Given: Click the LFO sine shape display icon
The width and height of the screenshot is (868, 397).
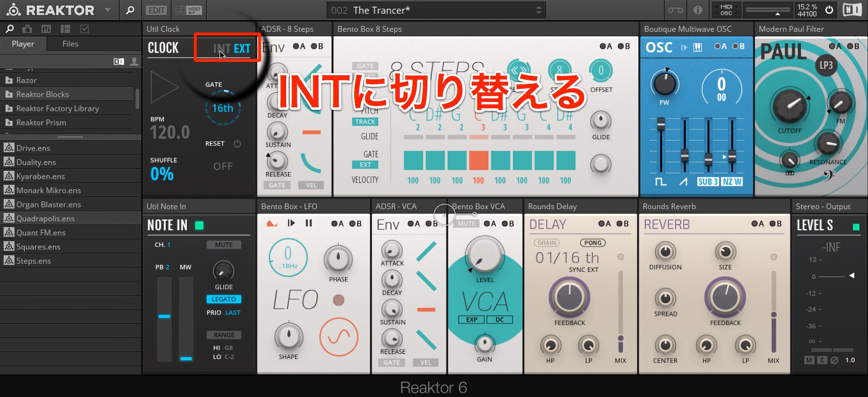Looking at the screenshot, I should pyautogui.click(x=339, y=337).
